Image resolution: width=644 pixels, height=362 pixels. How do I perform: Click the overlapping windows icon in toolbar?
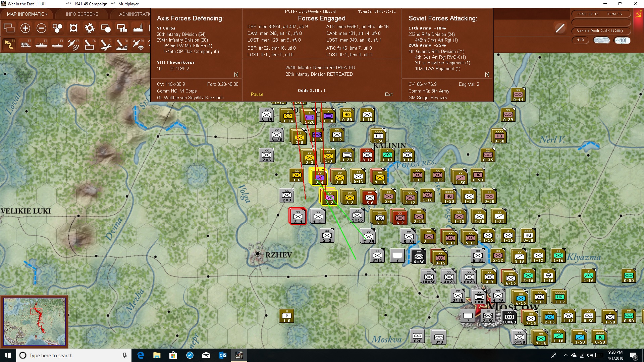(9, 28)
